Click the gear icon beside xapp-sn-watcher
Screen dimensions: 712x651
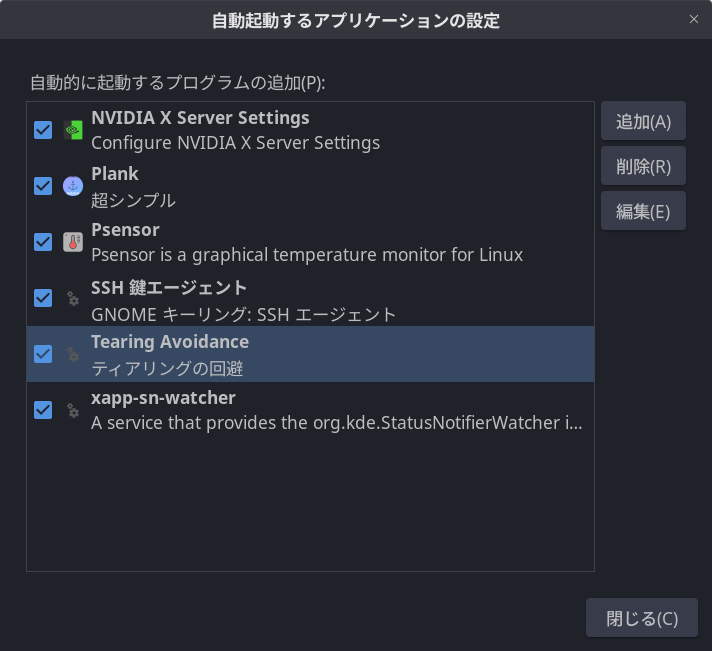73,410
